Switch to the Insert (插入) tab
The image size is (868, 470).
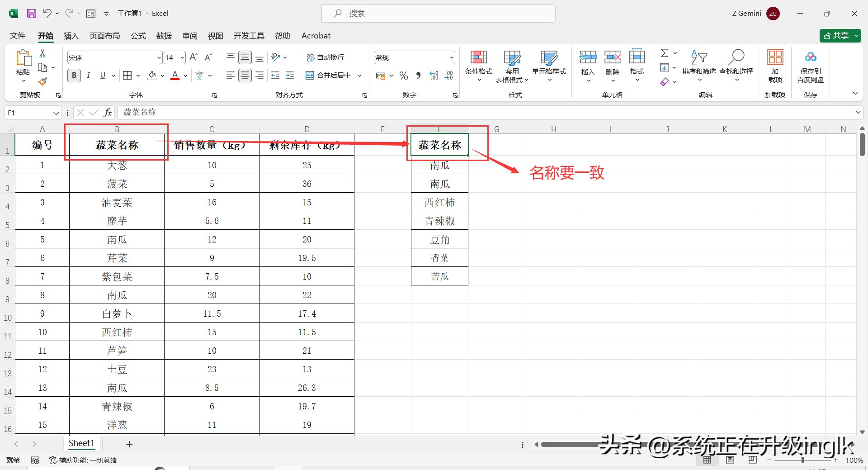71,36
